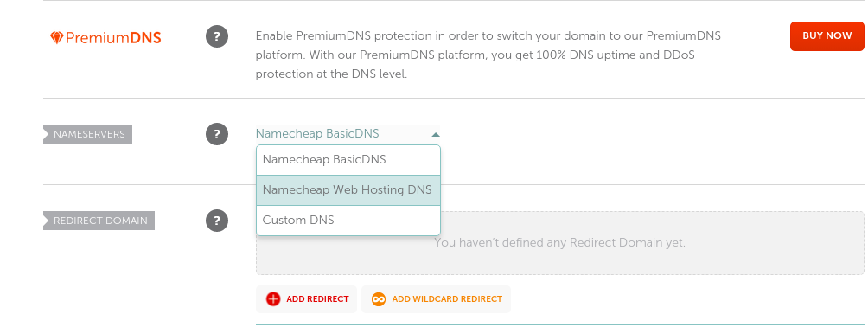868x327 pixels.
Task: Open the Nameservers help question mark
Action: pyautogui.click(x=217, y=134)
